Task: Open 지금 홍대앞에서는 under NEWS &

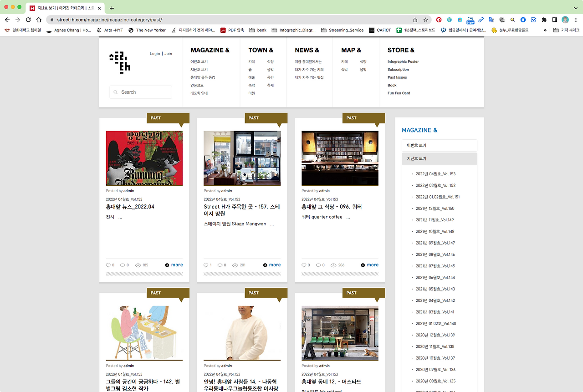Action: [308, 61]
